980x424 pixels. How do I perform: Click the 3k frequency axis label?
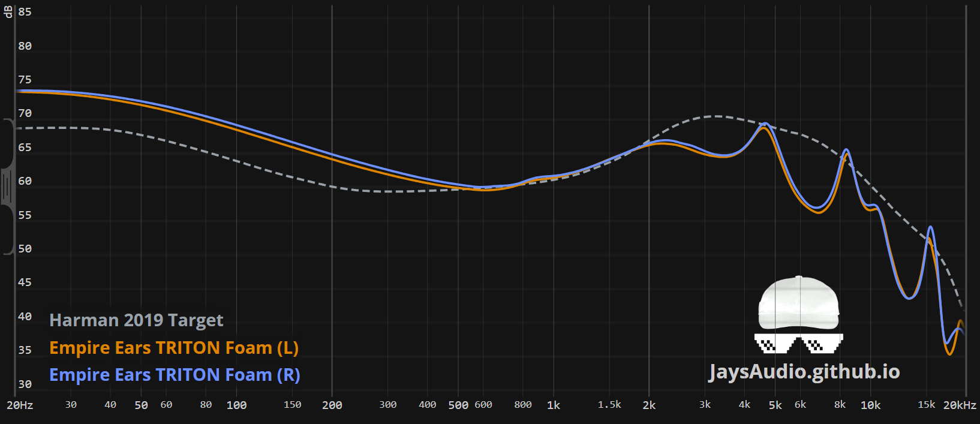click(x=705, y=405)
